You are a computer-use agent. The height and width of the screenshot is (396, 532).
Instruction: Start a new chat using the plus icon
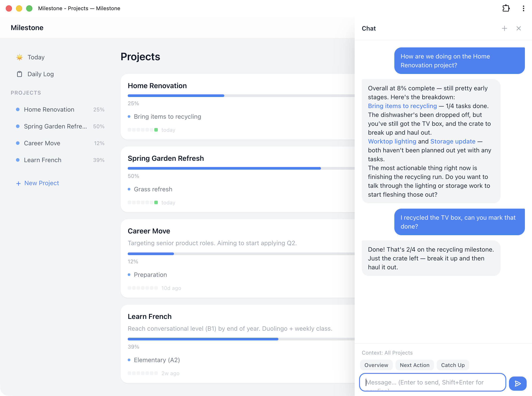pos(505,28)
